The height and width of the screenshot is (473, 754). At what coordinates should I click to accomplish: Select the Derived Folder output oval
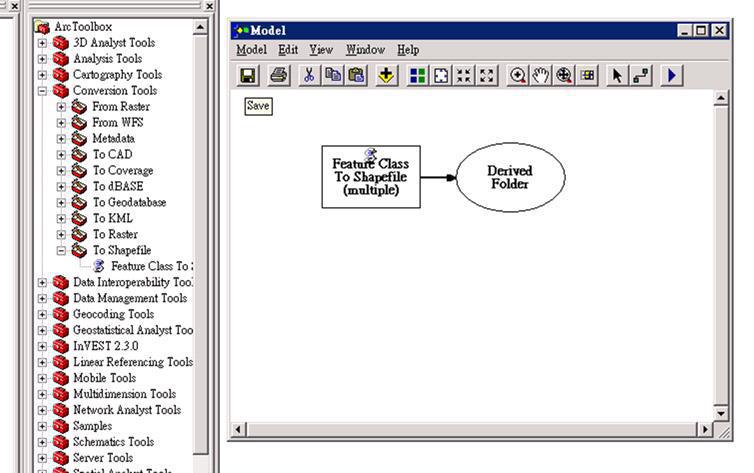point(510,177)
